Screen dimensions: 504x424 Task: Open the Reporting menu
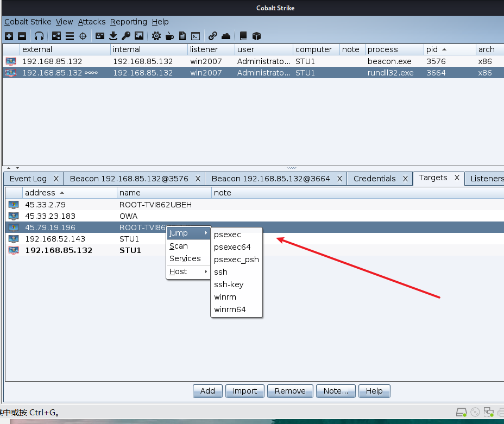[129, 22]
